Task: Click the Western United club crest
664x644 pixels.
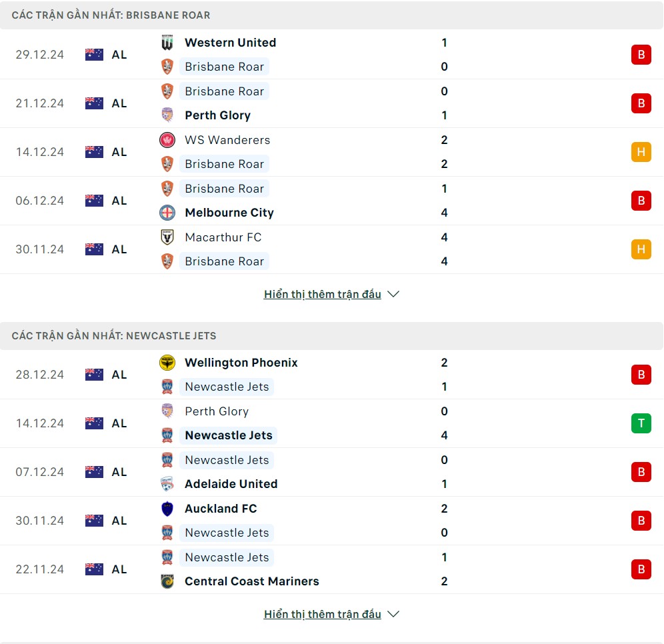Action: [167, 43]
